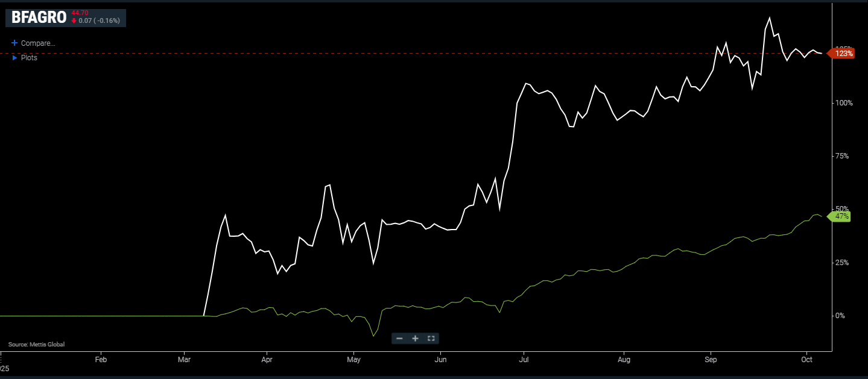Expand the Plots triangle arrow
Screen dimensions: 868x379
pos(14,58)
